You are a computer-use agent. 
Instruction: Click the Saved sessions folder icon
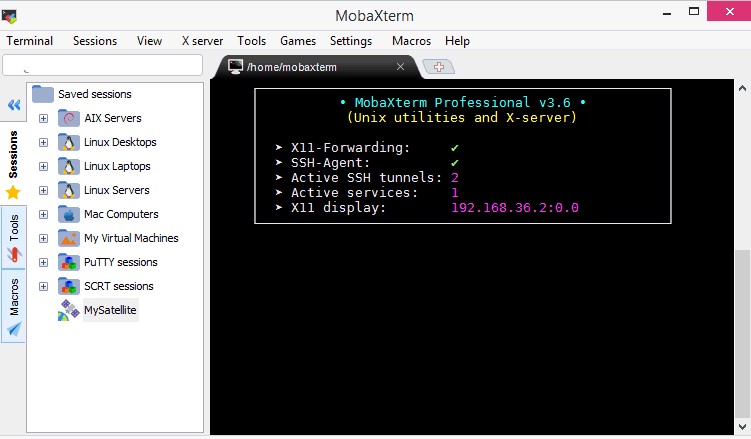click(x=43, y=94)
